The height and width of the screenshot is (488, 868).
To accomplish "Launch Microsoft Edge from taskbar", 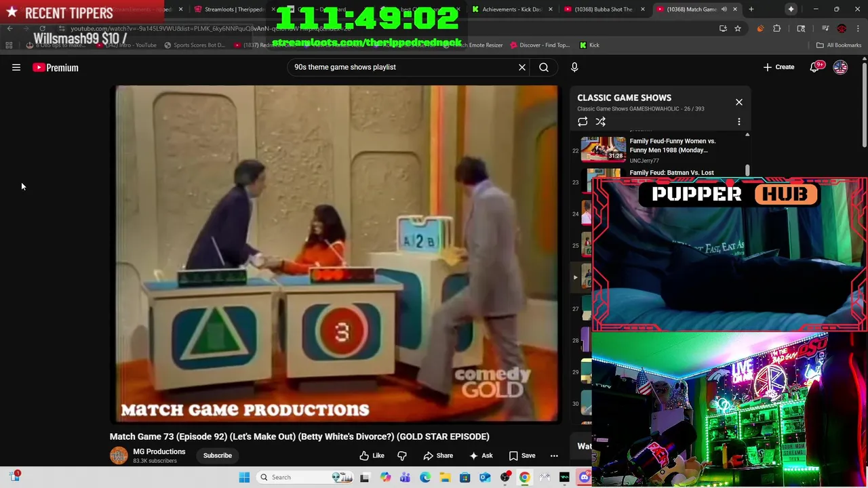I will [425, 477].
